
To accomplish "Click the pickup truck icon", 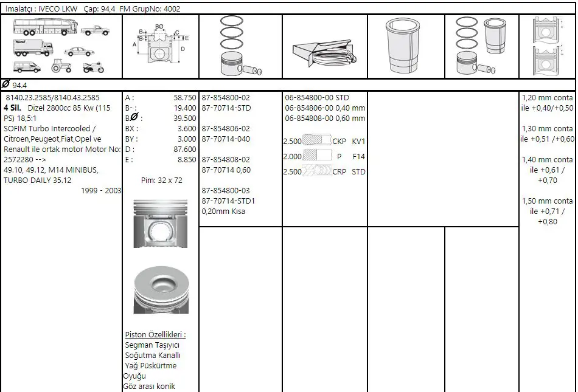I will [x=95, y=30].
